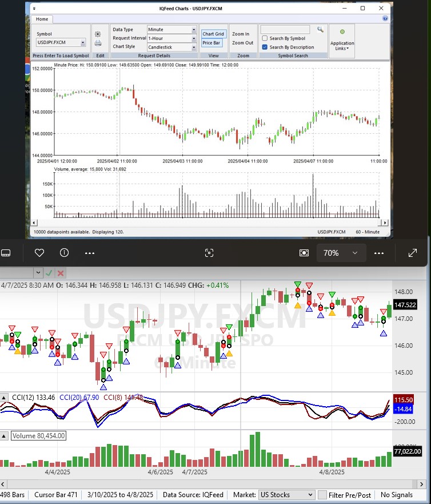Click the No Signals status entry
The height and width of the screenshot is (504, 431).
397,495
